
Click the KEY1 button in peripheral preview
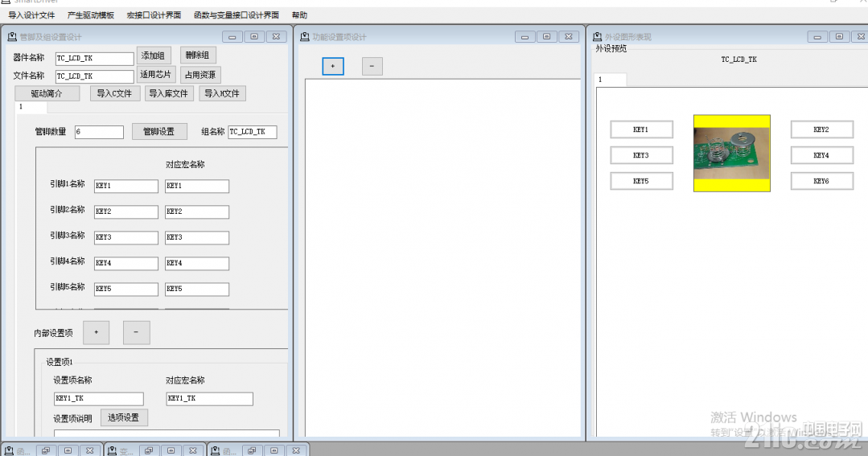tap(642, 129)
